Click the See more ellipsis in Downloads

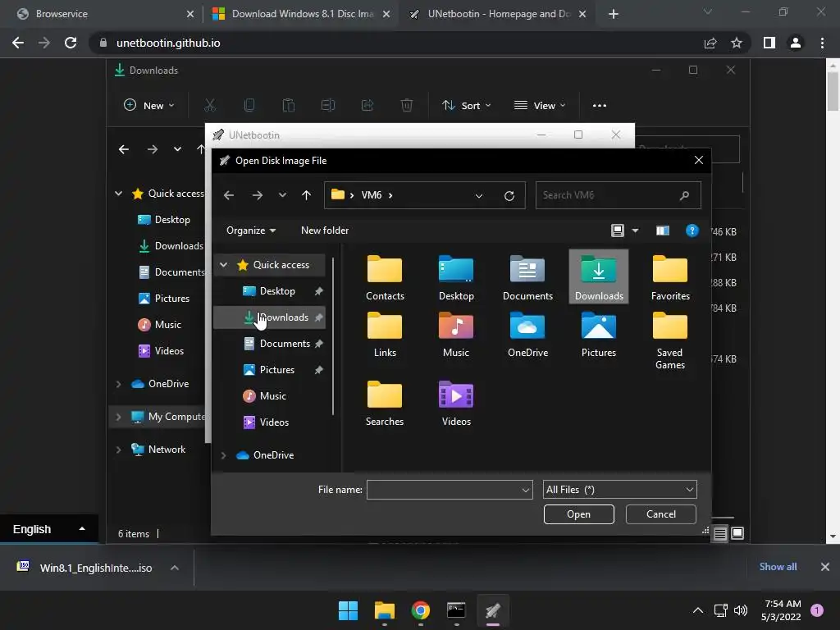(x=600, y=106)
